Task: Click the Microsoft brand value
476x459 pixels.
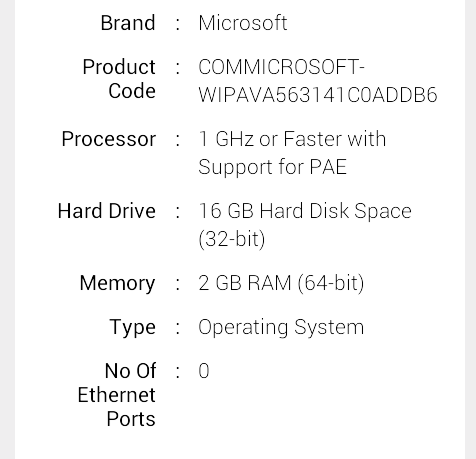Action: [243, 23]
